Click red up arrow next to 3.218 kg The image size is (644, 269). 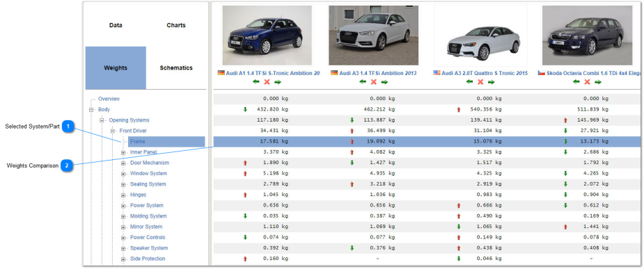[x=352, y=184]
